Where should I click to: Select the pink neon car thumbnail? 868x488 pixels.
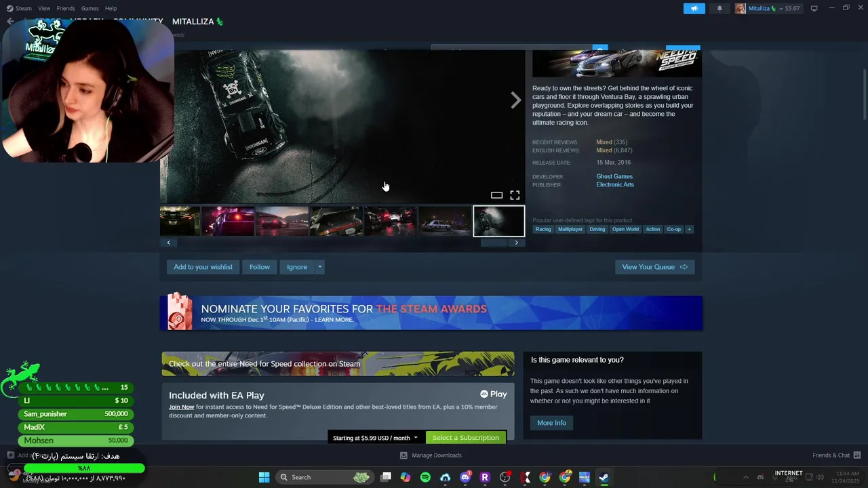coord(228,221)
